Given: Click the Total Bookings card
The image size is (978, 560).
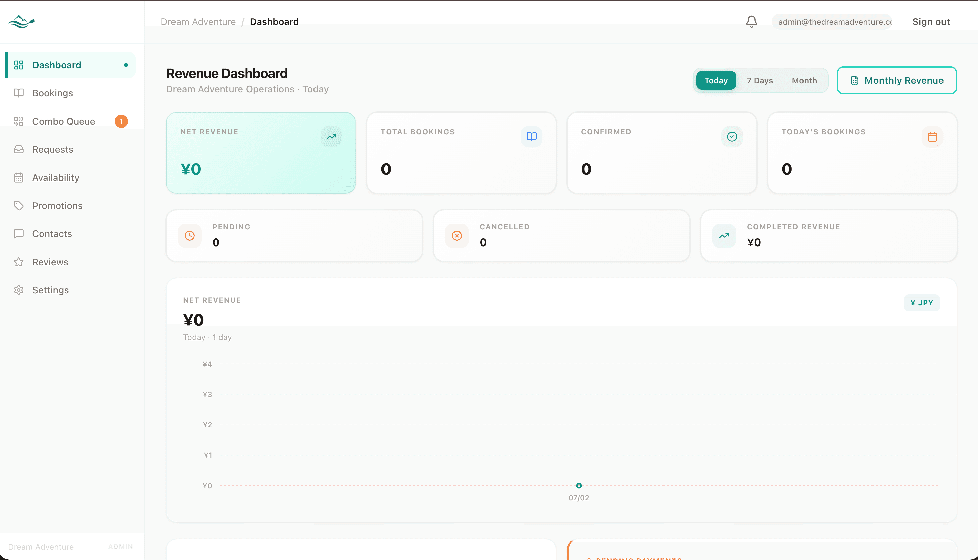Looking at the screenshot, I should pyautogui.click(x=461, y=153).
